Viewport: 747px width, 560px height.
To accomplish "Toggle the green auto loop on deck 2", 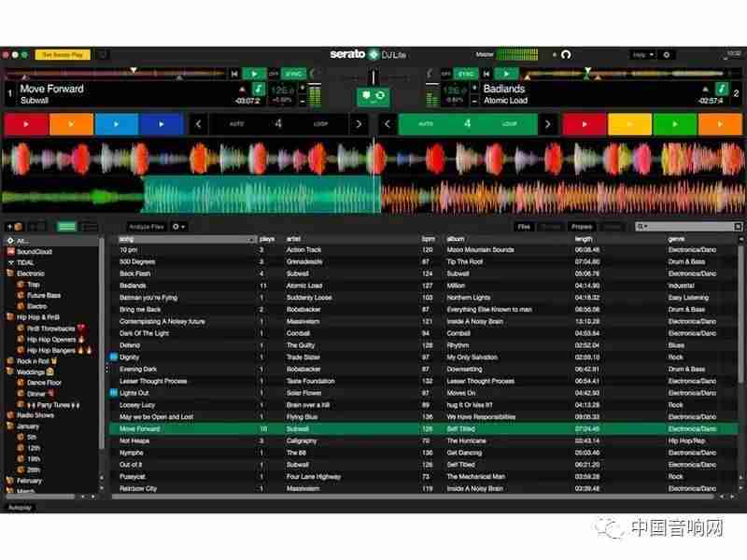I will 468,124.
